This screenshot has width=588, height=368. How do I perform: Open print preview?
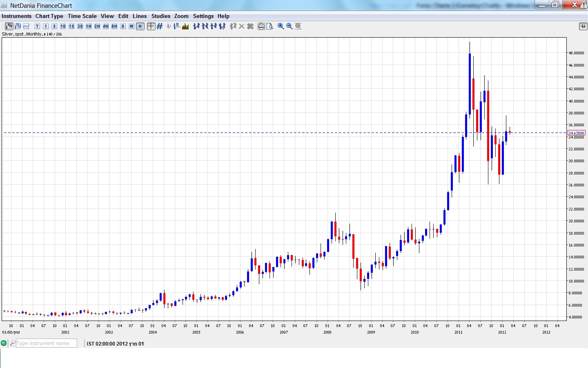270,26
